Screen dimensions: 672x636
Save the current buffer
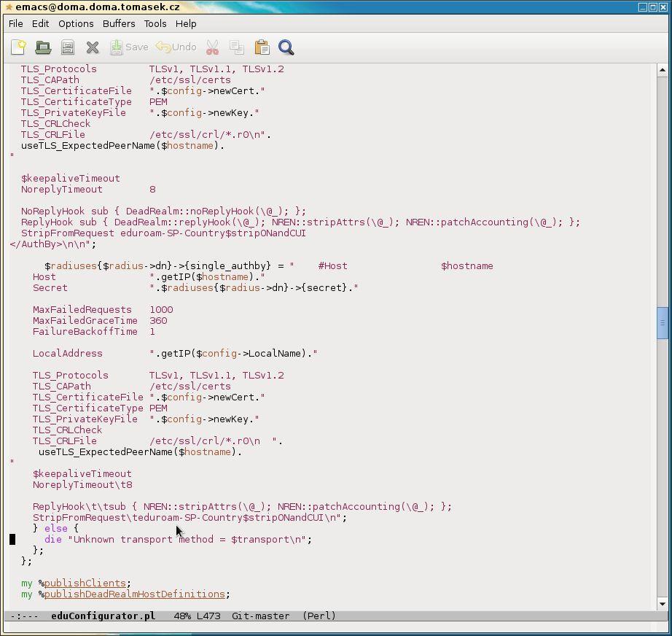pyautogui.click(x=129, y=47)
